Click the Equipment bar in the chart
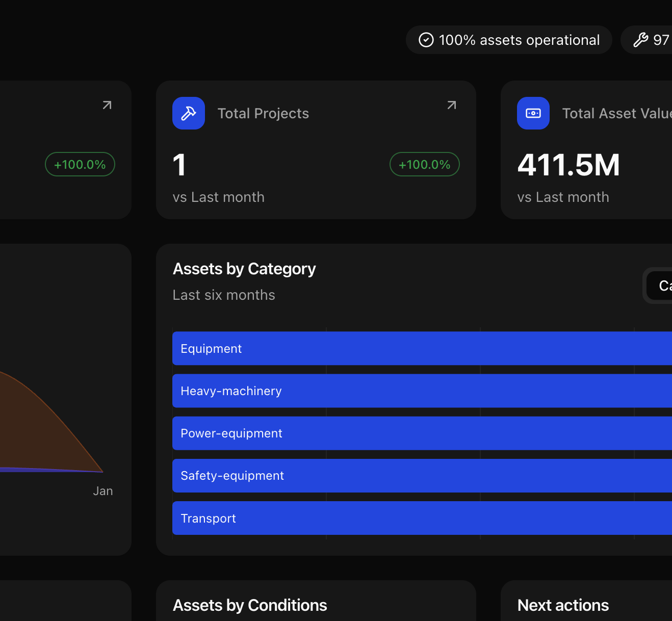The width and height of the screenshot is (672, 621). [422, 348]
